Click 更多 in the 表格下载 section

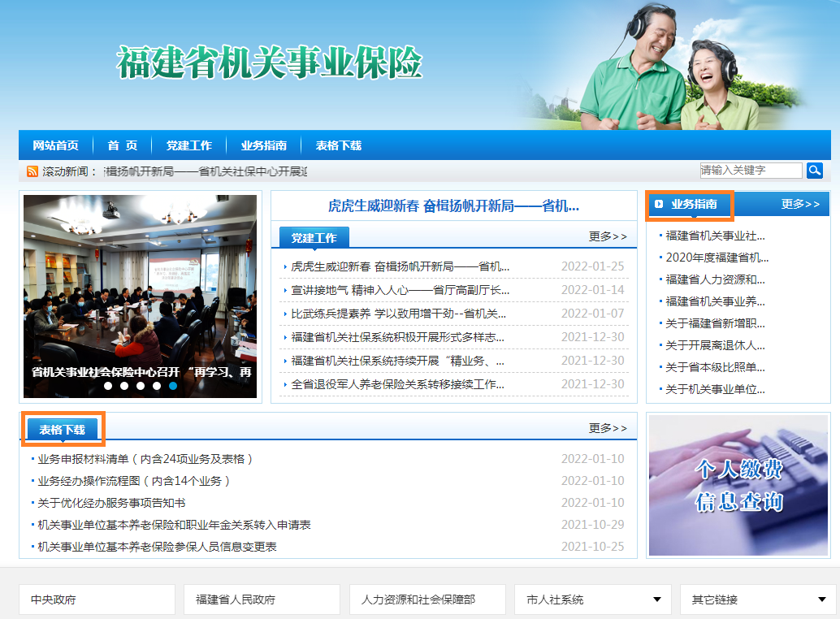608,428
